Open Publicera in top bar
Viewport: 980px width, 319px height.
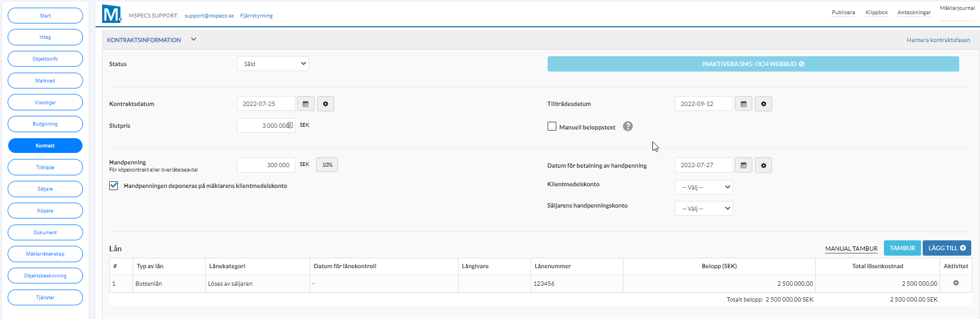point(844,13)
